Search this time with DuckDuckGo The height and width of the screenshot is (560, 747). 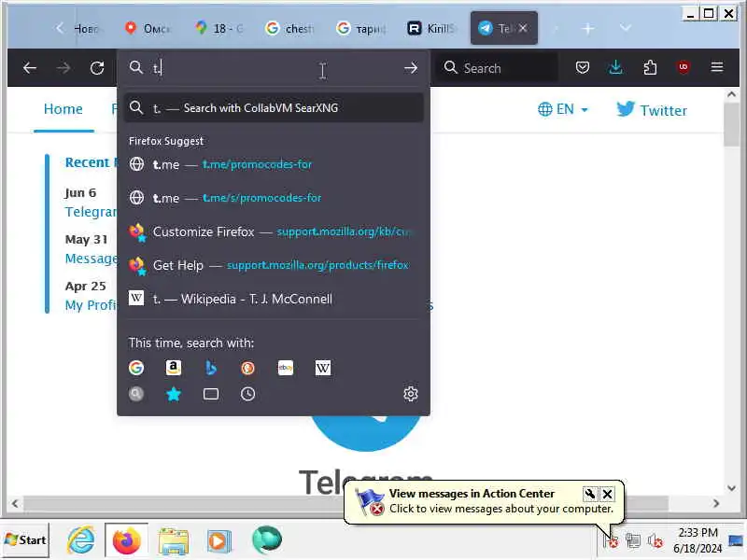tap(247, 368)
